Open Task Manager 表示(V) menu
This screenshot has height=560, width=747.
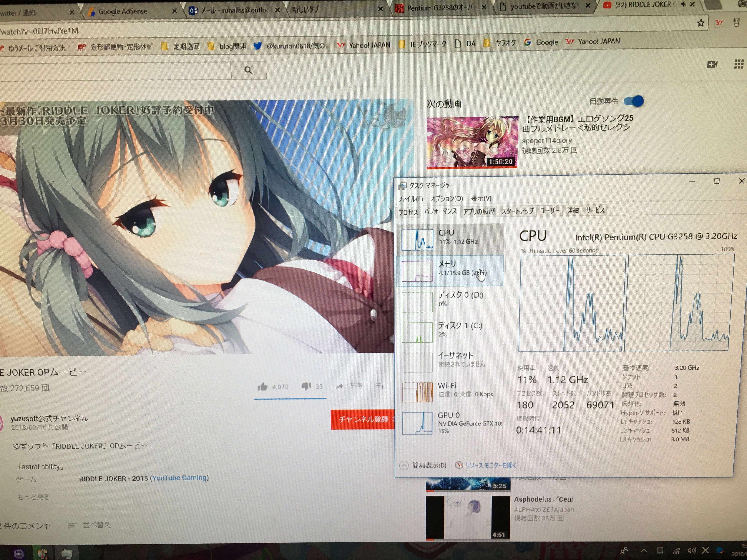click(x=481, y=199)
